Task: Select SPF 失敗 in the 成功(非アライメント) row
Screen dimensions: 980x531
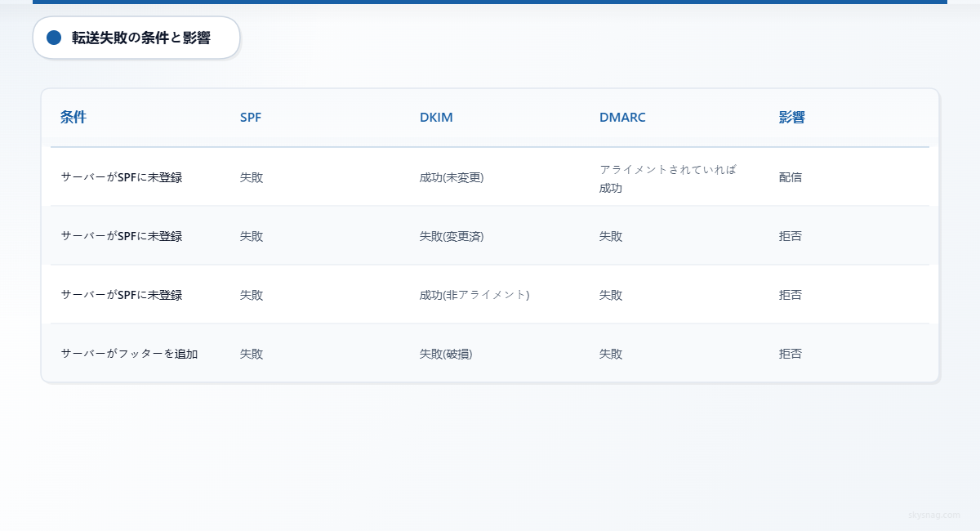Action: click(252, 295)
